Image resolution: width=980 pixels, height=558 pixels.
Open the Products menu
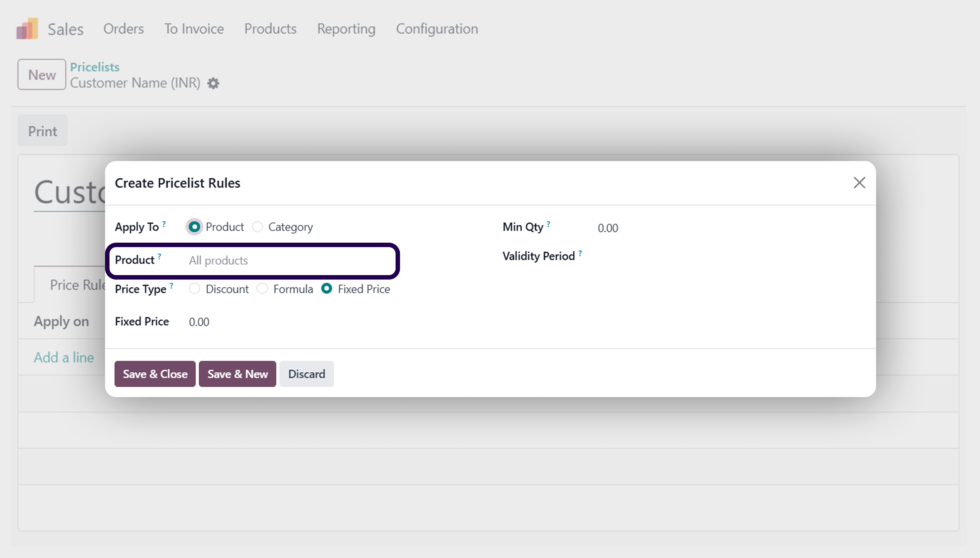click(270, 29)
